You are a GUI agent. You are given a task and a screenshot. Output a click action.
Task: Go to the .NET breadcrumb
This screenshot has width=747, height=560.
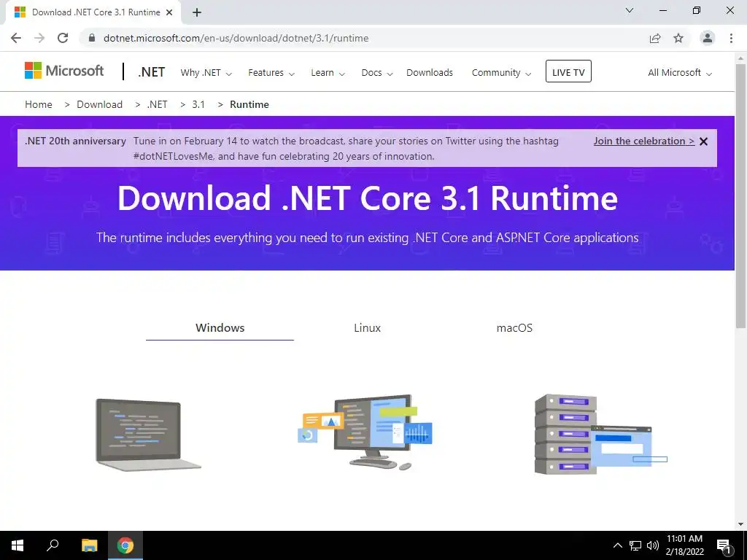pos(158,104)
